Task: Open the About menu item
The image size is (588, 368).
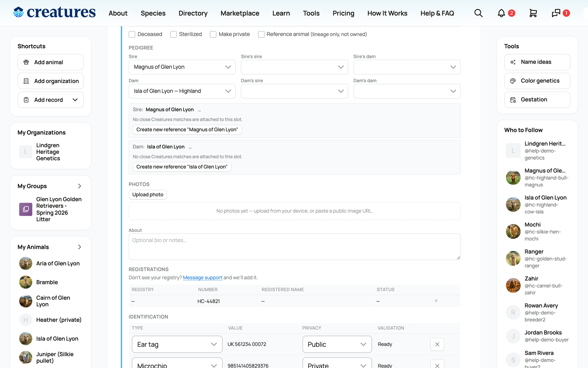Action: click(x=118, y=13)
